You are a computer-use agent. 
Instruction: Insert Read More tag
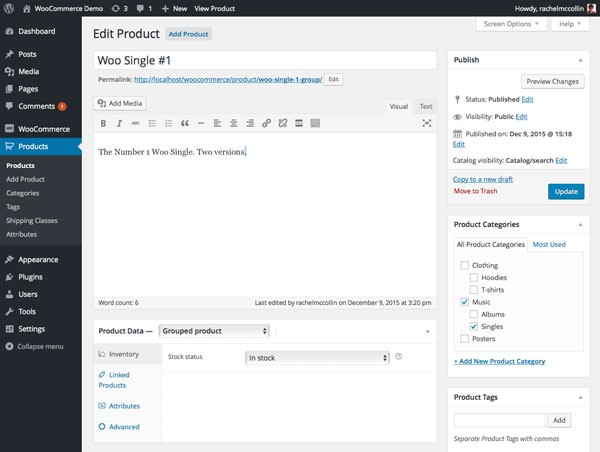click(299, 123)
